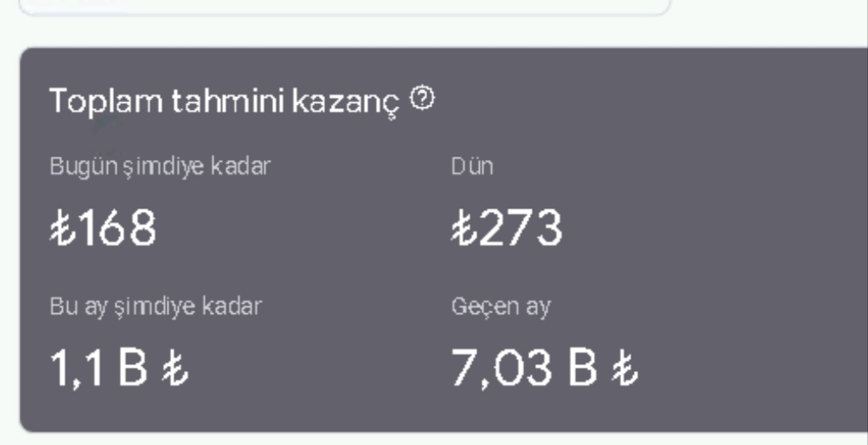Click the Bu ay şimdiye kadar label
The height and width of the screenshot is (445, 868).
tap(156, 306)
